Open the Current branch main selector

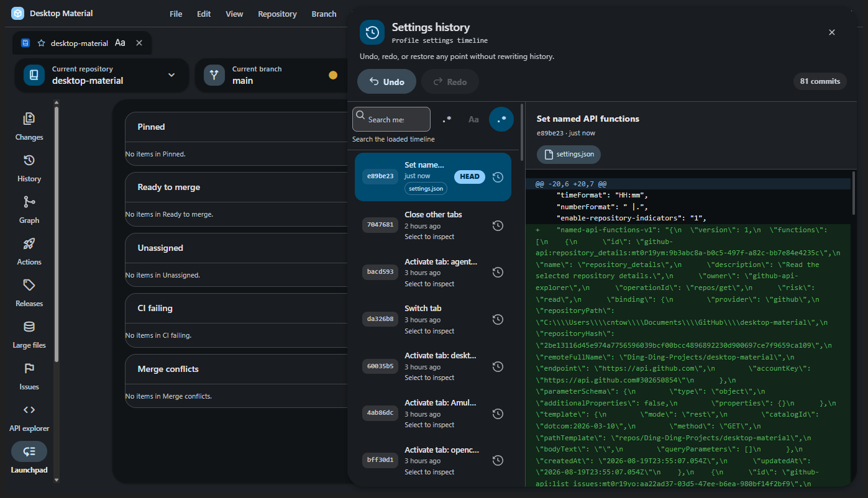pos(270,75)
